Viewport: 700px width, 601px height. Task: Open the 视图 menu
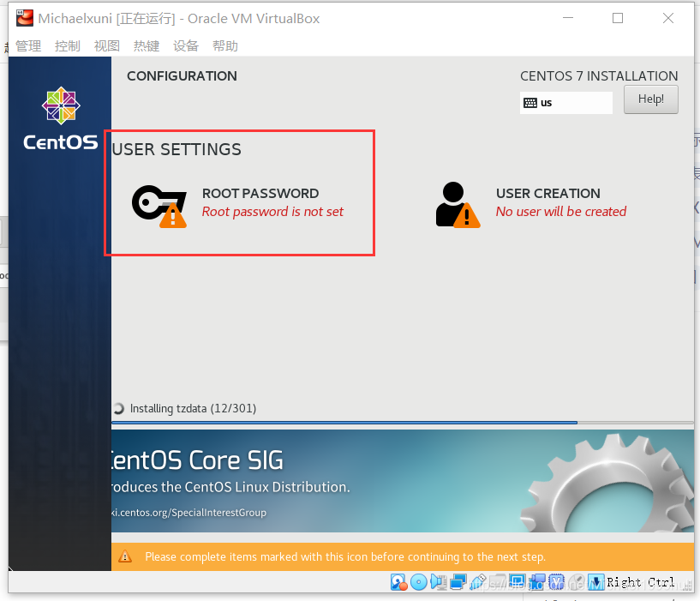pyautogui.click(x=107, y=46)
